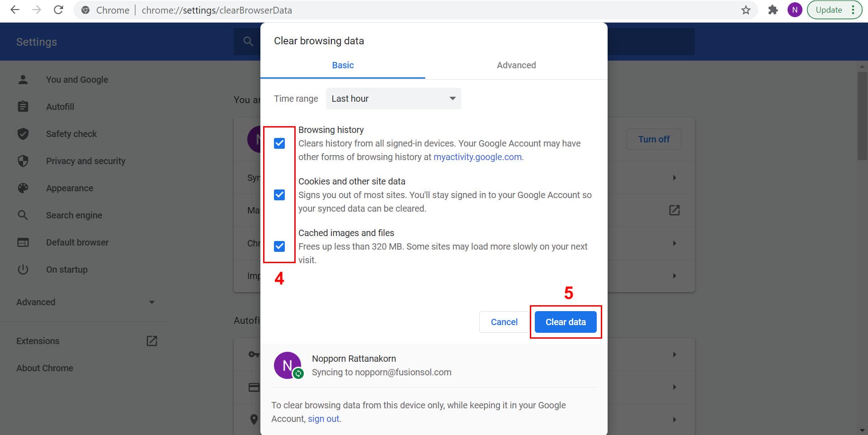The height and width of the screenshot is (435, 868).
Task: Open the Extensions puzzle piece icon
Action: pyautogui.click(x=773, y=10)
